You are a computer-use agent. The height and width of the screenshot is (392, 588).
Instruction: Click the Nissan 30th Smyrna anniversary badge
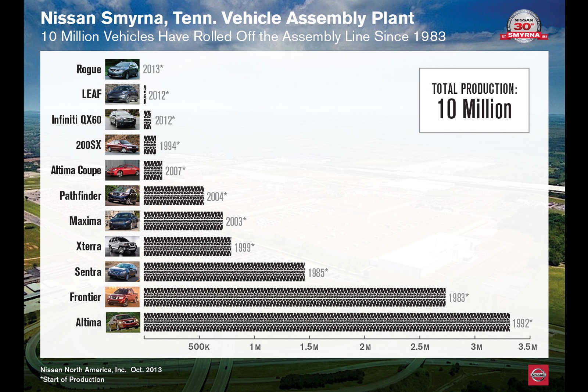524,26
